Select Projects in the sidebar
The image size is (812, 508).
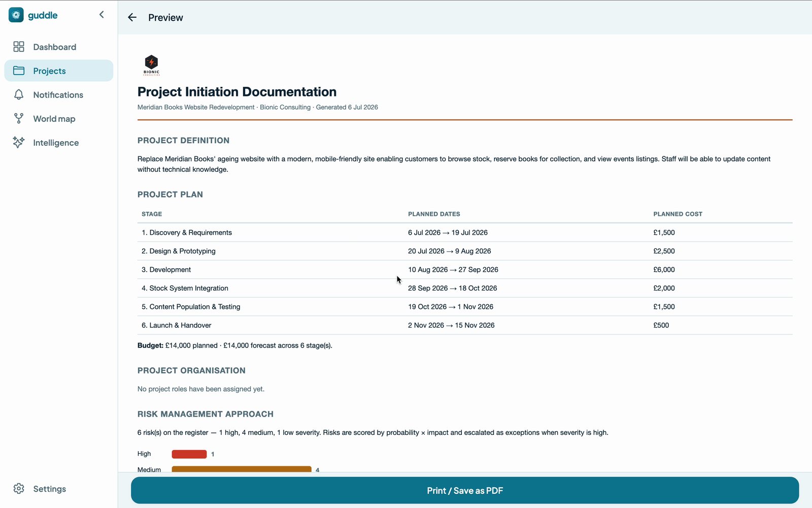tap(59, 71)
